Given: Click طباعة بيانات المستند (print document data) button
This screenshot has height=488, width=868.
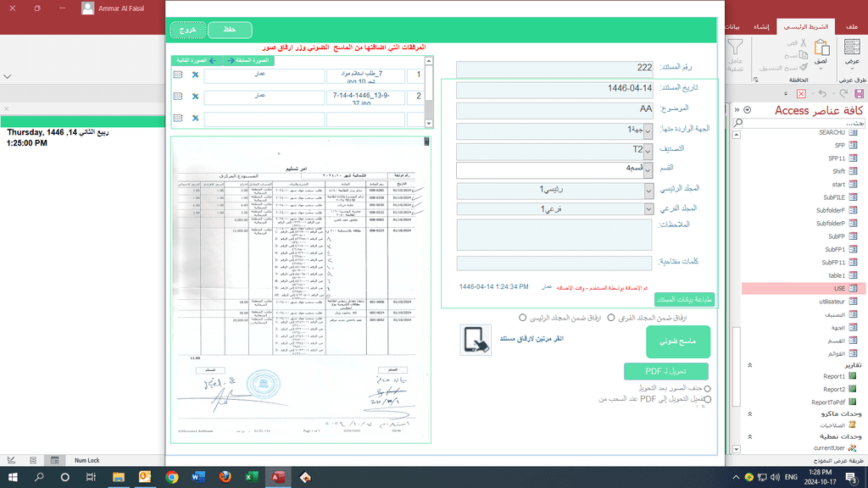Looking at the screenshot, I should pyautogui.click(x=684, y=299).
